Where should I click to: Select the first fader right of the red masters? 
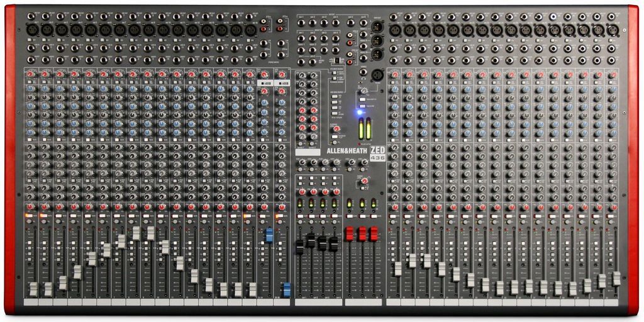click(x=397, y=269)
